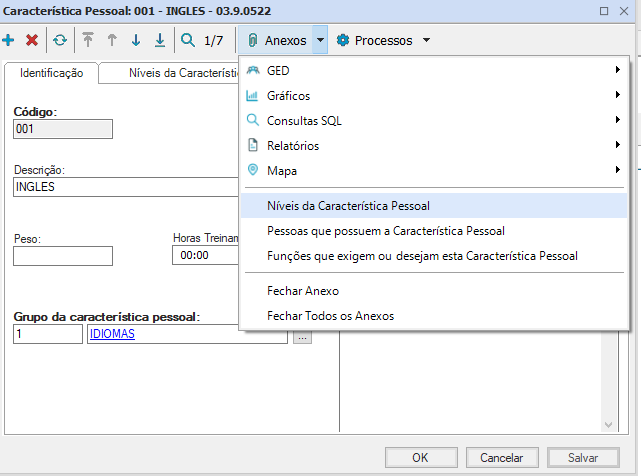641x476 pixels.
Task: Jump to the last record arrow
Action: point(160,41)
